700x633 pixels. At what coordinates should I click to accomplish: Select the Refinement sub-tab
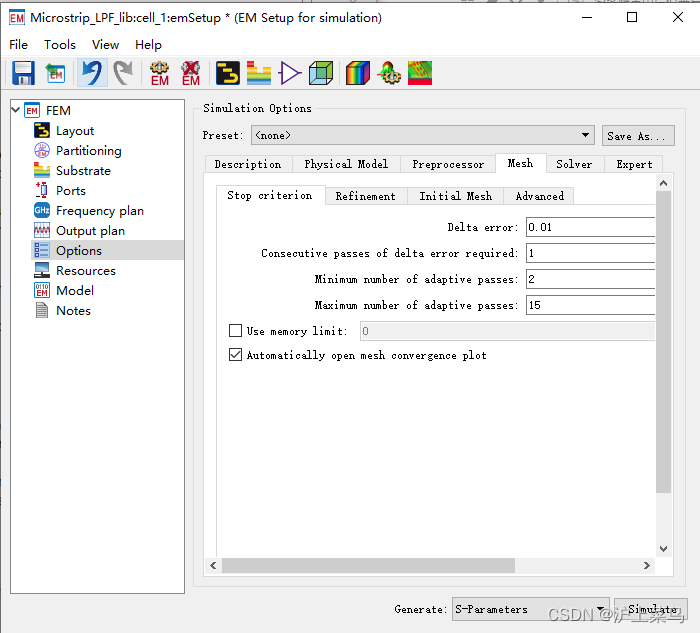(365, 196)
